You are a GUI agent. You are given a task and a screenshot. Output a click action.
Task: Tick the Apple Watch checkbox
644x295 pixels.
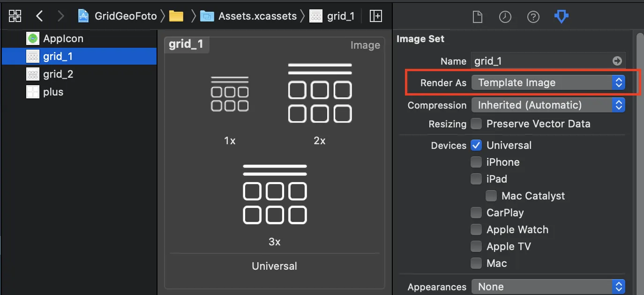tap(476, 229)
